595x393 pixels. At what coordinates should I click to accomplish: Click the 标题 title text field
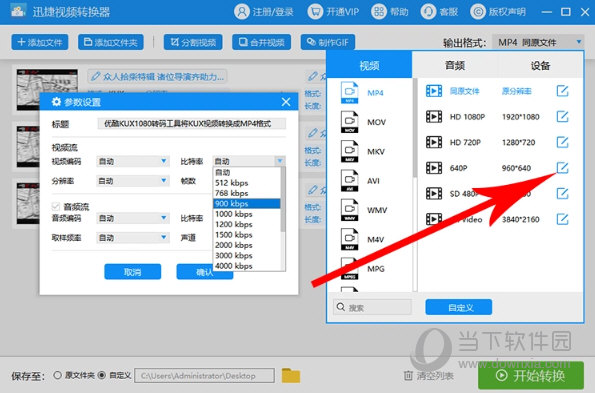point(192,124)
